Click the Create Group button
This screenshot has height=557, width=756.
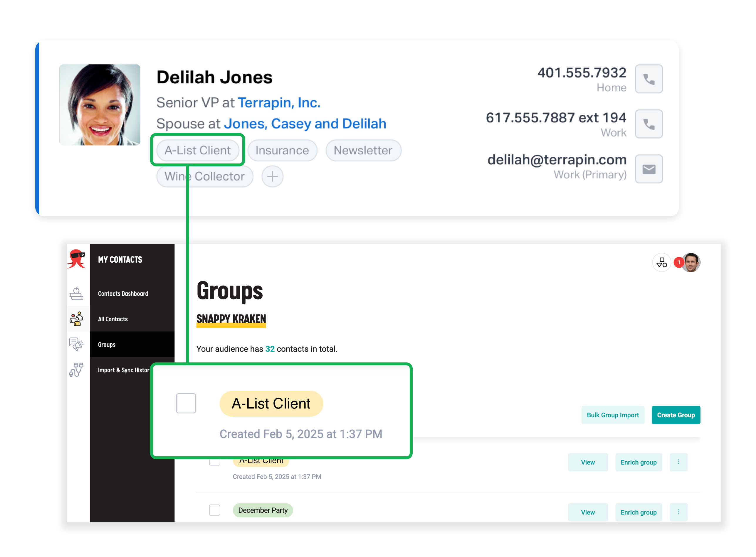(676, 415)
